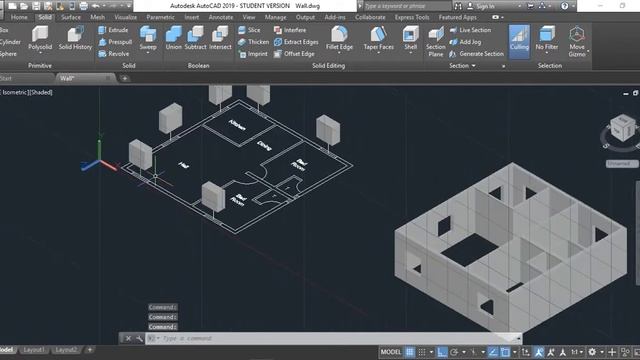Viewport: 640px width, 360px height.
Task: Select the Interfere tool
Action: pos(290,30)
